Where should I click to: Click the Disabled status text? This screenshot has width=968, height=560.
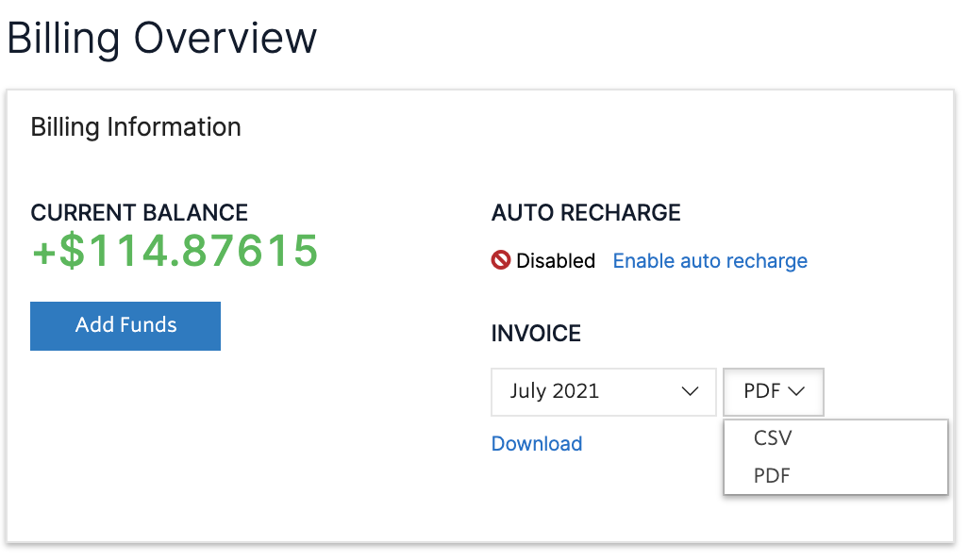(x=556, y=261)
